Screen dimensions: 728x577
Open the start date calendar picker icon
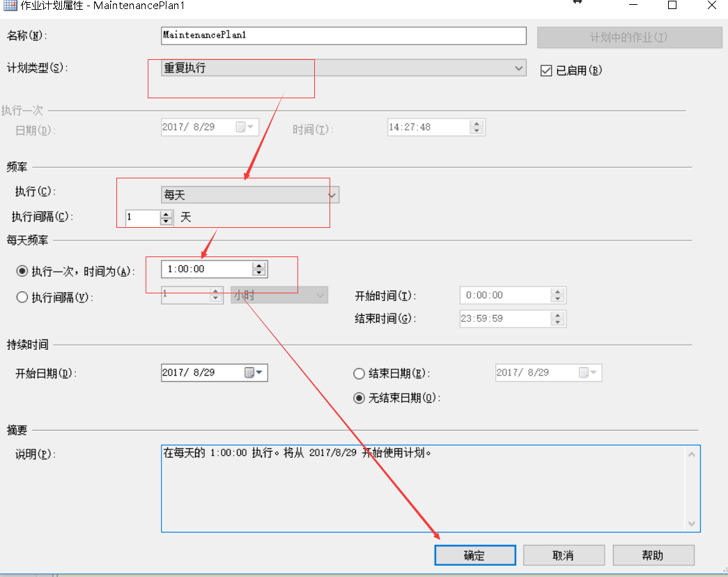[254, 373]
